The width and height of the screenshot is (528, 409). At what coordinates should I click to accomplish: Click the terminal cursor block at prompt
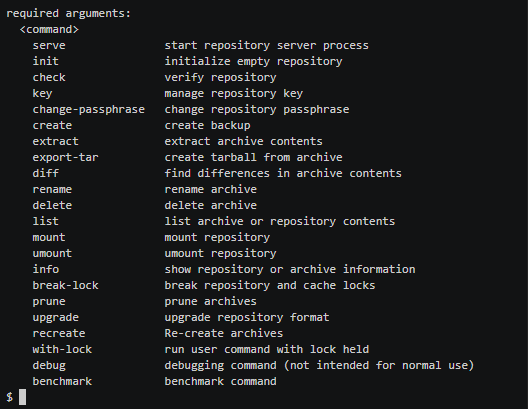(23, 397)
